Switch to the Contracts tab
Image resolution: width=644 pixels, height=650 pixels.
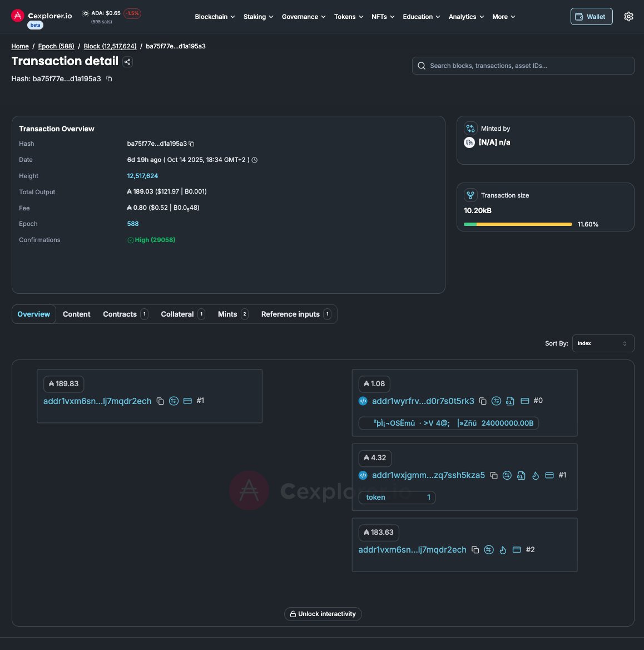point(120,314)
